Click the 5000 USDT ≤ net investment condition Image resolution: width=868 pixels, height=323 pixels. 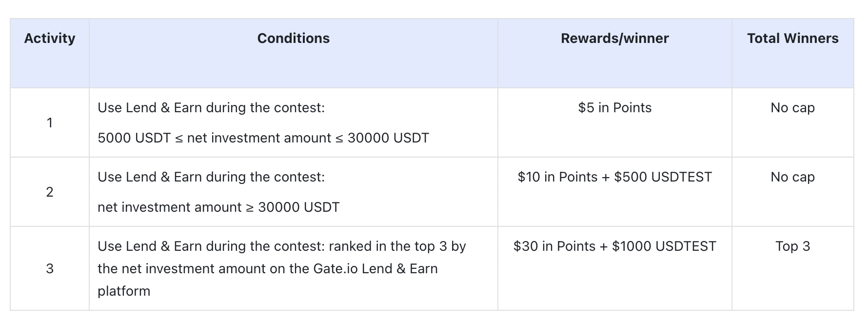pos(263,138)
